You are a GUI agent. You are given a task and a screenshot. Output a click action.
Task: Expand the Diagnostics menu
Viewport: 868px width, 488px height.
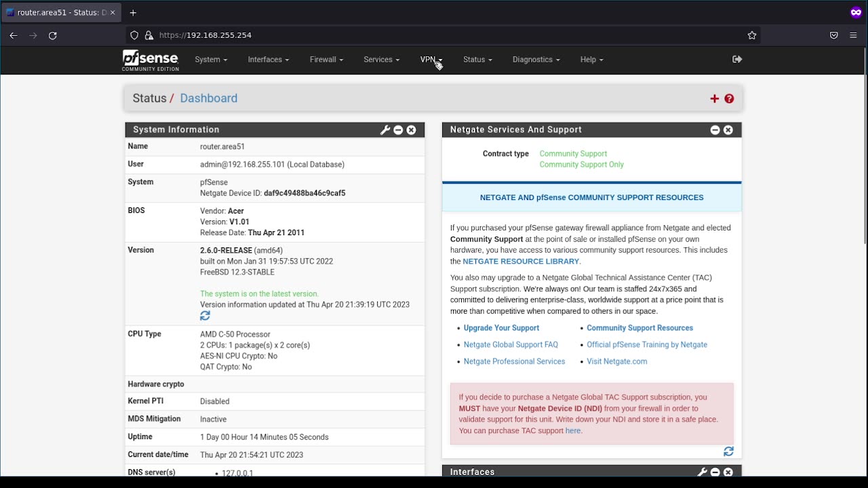pyautogui.click(x=536, y=60)
